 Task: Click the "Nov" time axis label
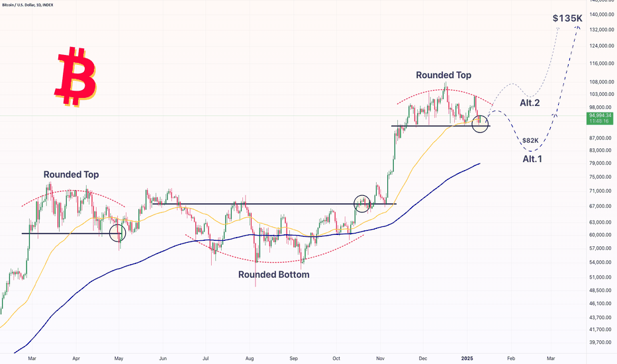(380, 359)
